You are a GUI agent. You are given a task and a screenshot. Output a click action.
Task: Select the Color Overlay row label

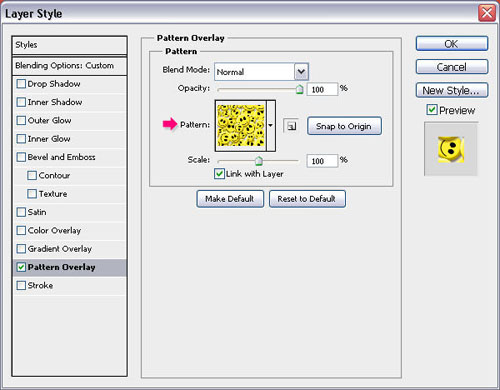54,230
